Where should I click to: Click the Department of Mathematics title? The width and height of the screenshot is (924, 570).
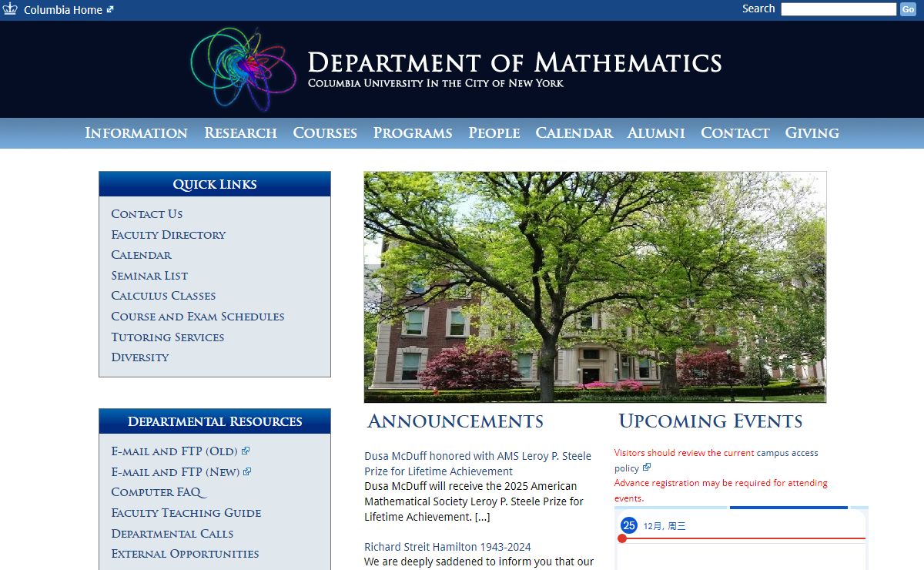514,62
